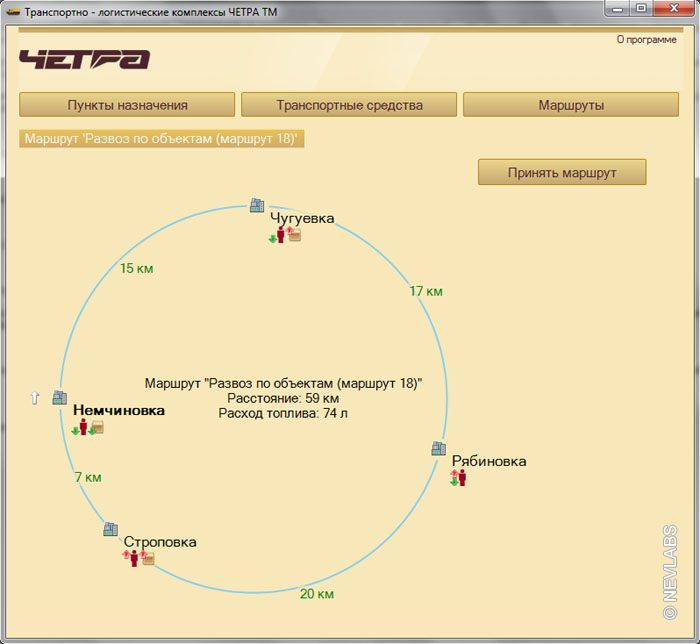
Task: Click the building icon at Строповка
Action: coord(110,529)
